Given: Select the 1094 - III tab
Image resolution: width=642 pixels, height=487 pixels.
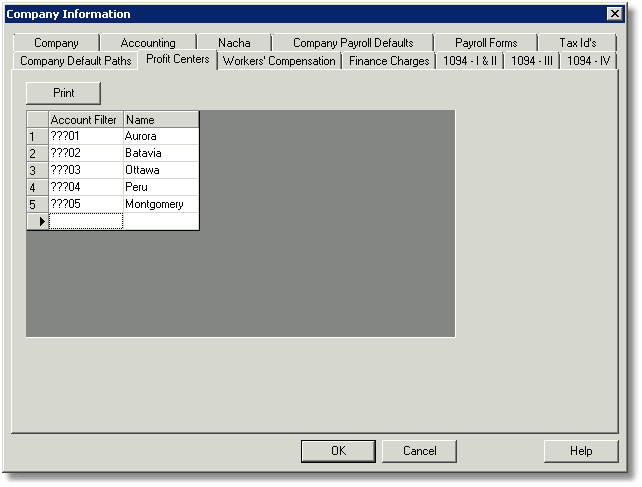Looking at the screenshot, I should (x=532, y=61).
